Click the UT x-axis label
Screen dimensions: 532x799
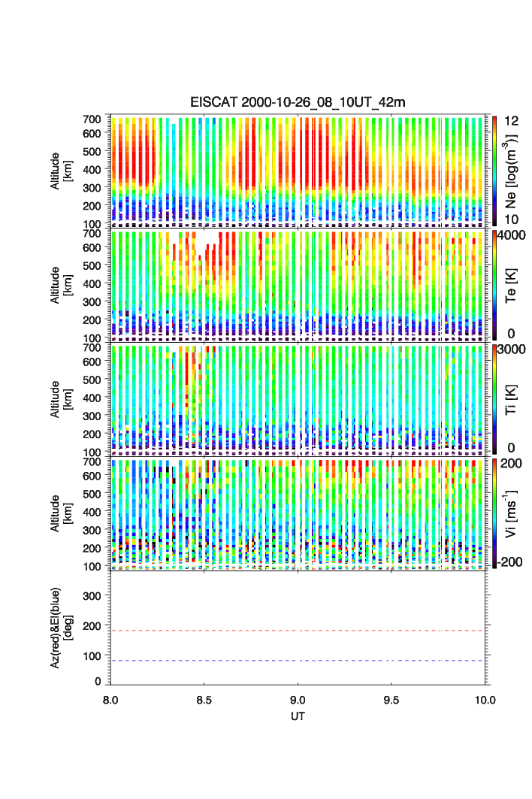pos(298,716)
